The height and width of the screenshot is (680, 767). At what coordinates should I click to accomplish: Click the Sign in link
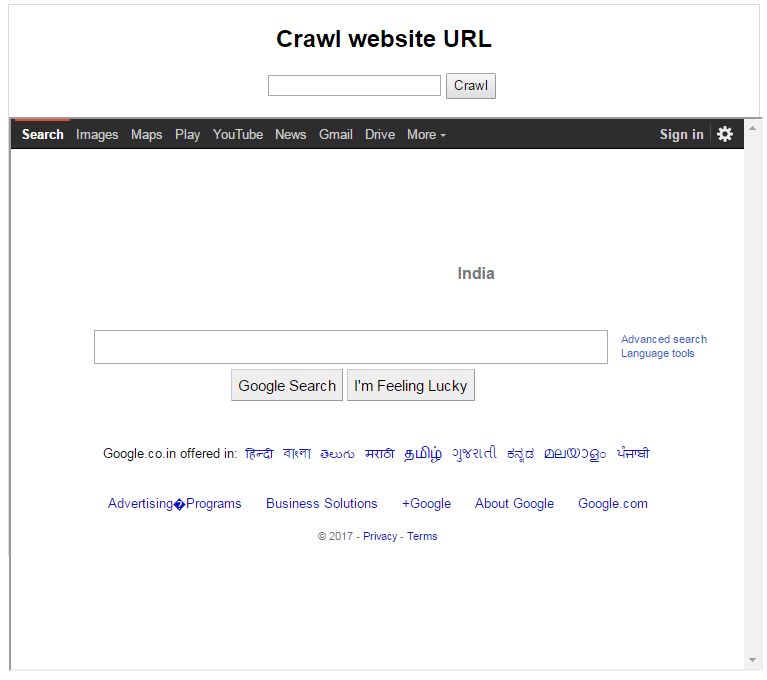coord(681,134)
